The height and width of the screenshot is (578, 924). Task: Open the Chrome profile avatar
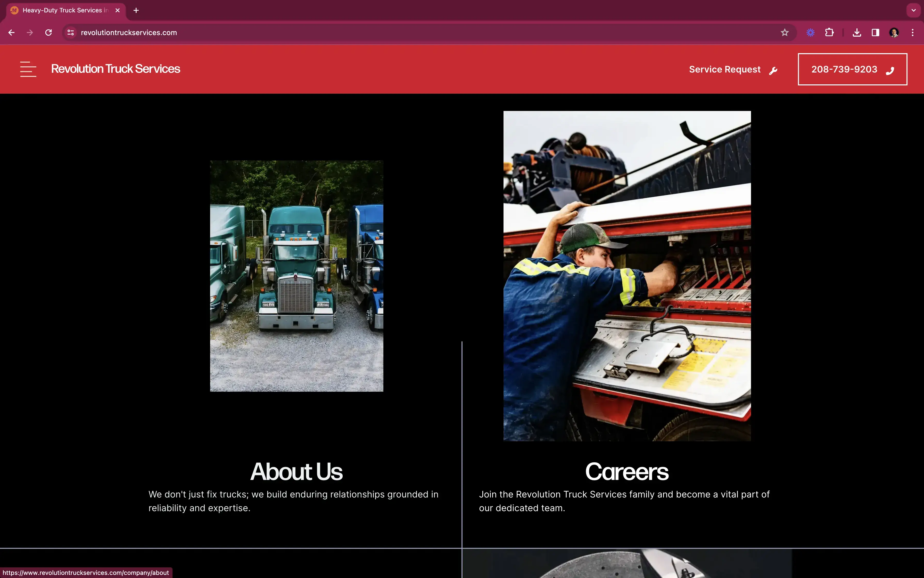point(894,33)
